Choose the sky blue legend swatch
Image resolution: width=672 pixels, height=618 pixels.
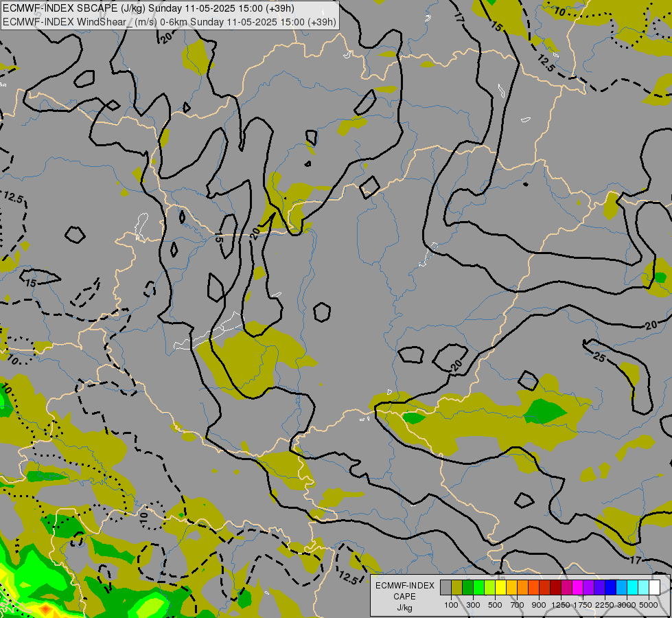[622, 587]
